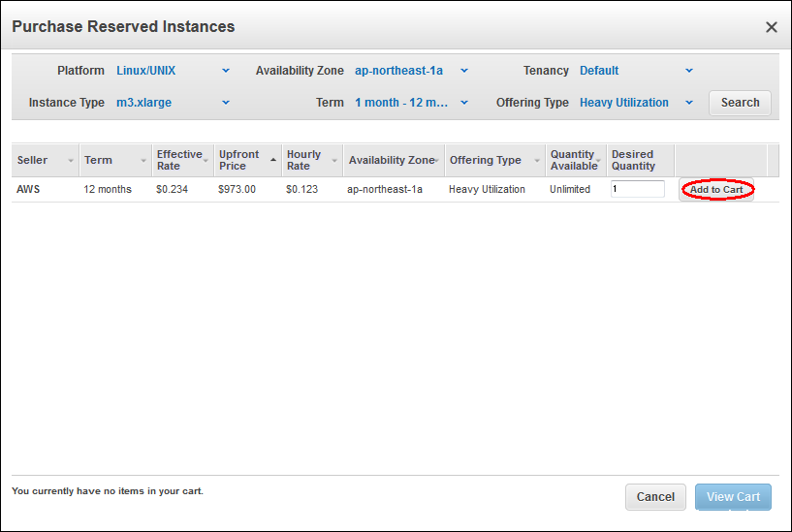Screen dimensions: 792x532
Task: Sort by Quantity Available column
Action: 575,161
